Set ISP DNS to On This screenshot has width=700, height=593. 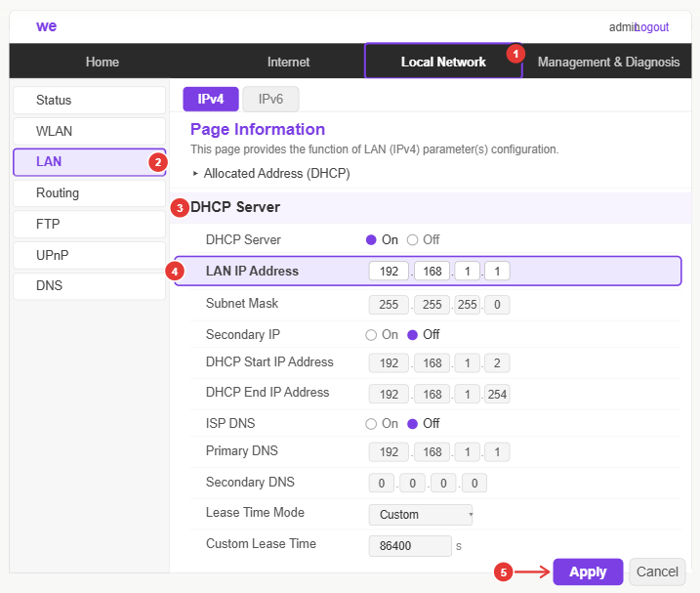click(x=371, y=424)
